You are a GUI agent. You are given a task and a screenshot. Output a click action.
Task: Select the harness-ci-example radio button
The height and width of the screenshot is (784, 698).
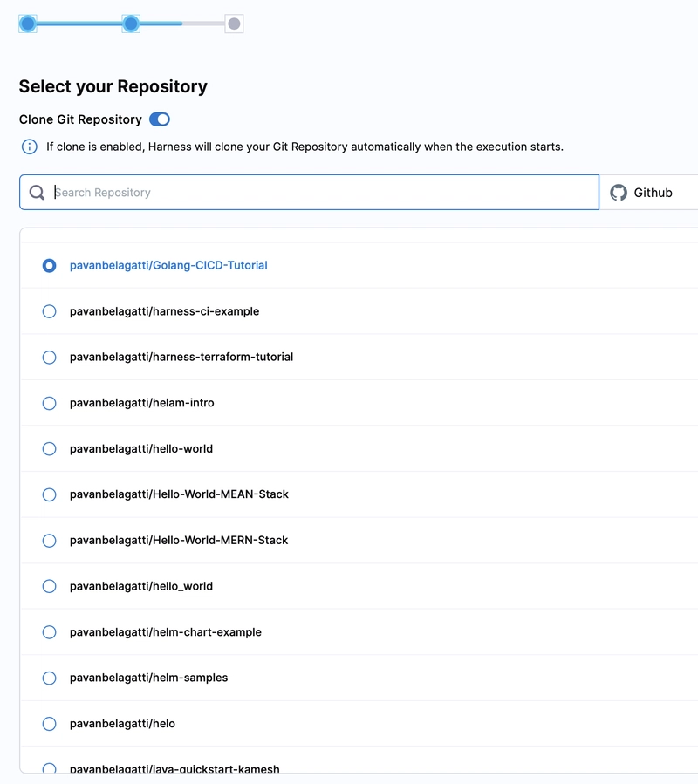50,311
